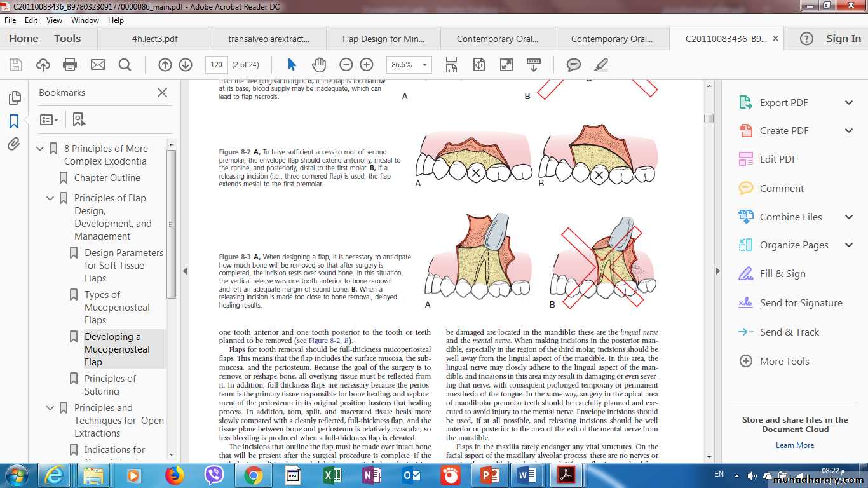Go to previous page arrow
Viewport: 868px width, 488px height.
point(165,65)
